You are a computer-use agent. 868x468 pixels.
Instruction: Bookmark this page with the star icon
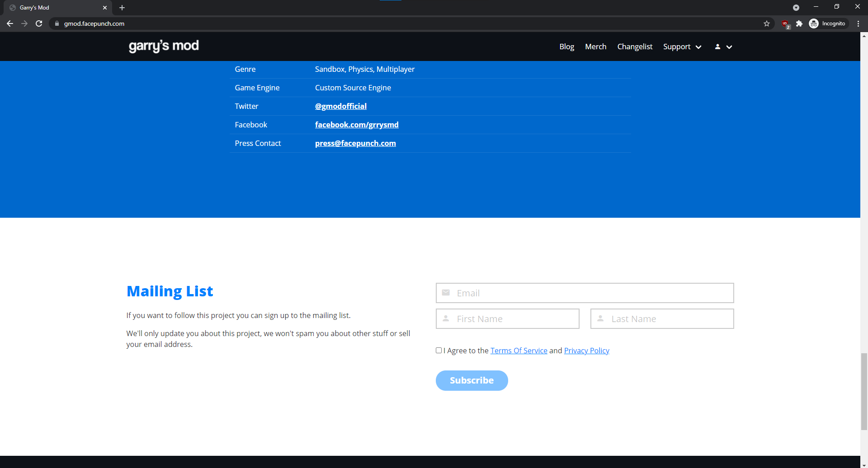[767, 23]
